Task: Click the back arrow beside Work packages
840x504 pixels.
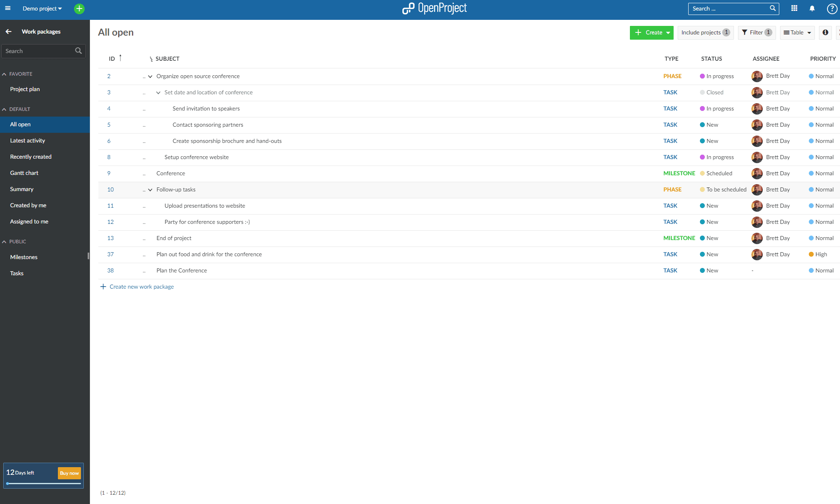Action: pyautogui.click(x=9, y=32)
